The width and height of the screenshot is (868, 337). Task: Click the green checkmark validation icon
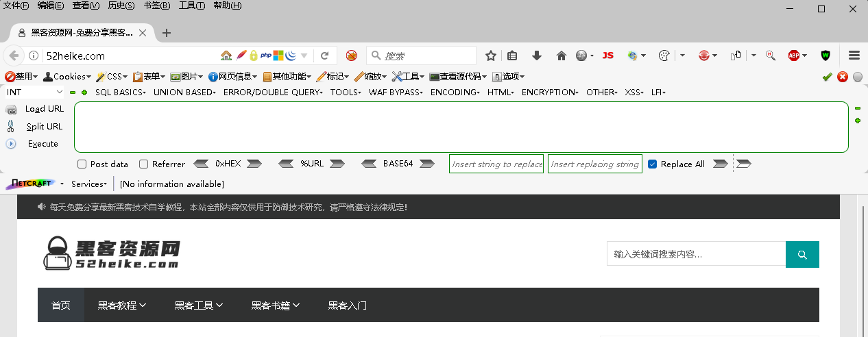pyautogui.click(x=828, y=77)
